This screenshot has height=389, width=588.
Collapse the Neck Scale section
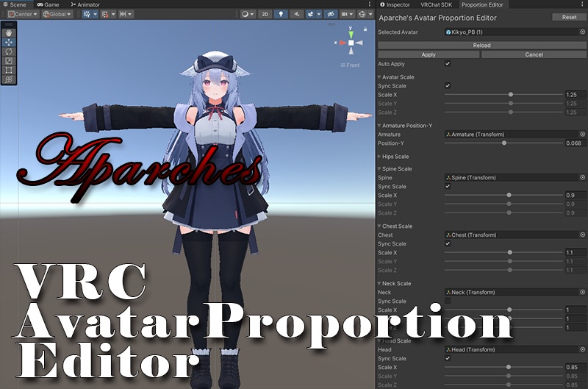pos(379,283)
